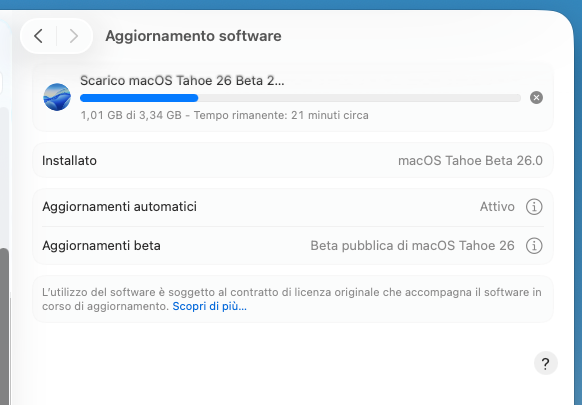This screenshot has height=405, width=582.
Task: Click the macOS Tahoe update icon
Action: (x=57, y=97)
